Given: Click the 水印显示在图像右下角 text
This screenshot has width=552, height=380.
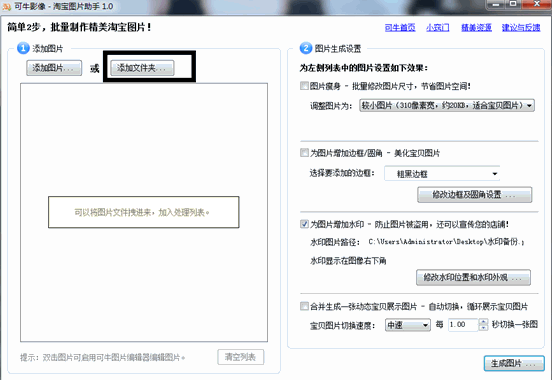Looking at the screenshot, I should (348, 261).
